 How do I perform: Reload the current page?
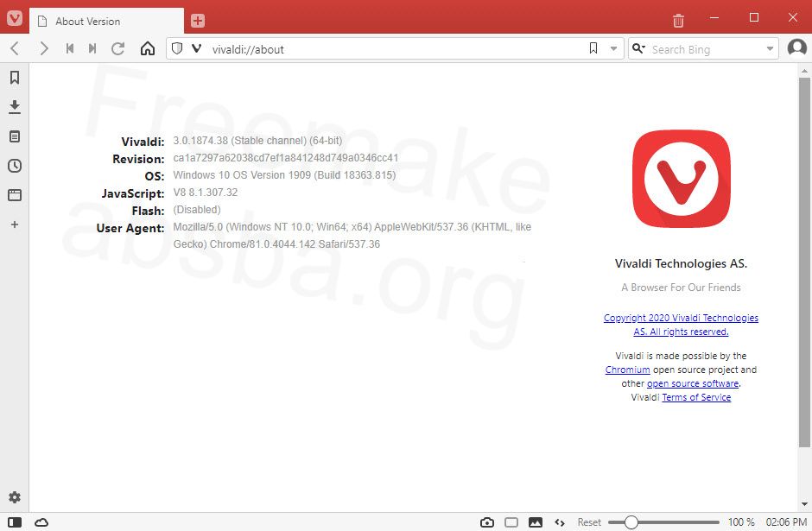[118, 48]
